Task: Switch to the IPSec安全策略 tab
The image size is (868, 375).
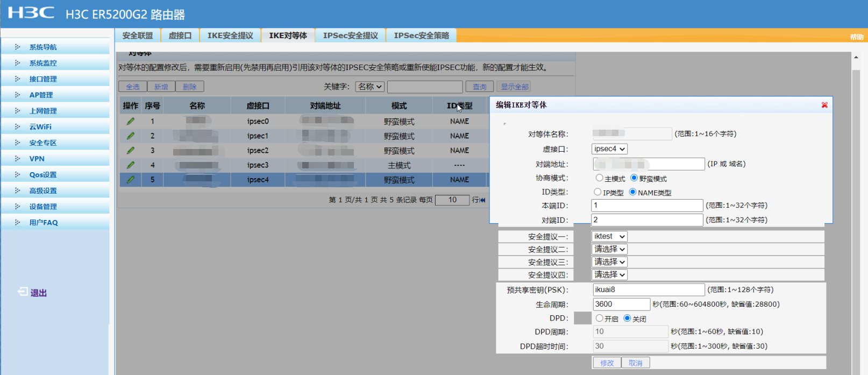Action: pos(422,36)
